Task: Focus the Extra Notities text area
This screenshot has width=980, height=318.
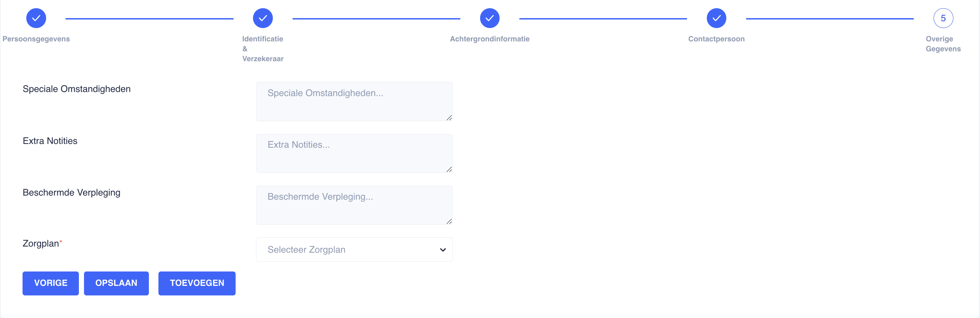Action: coord(354,153)
